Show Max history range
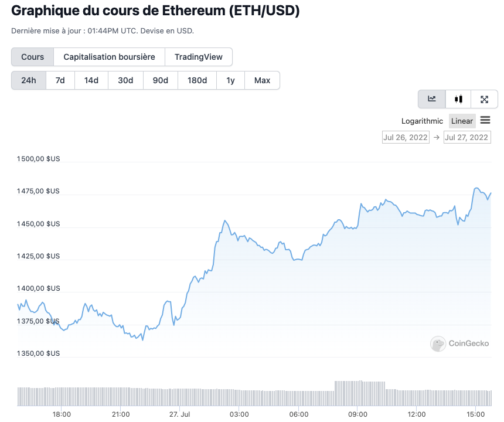Viewport: 504px width, 422px height. (x=262, y=80)
